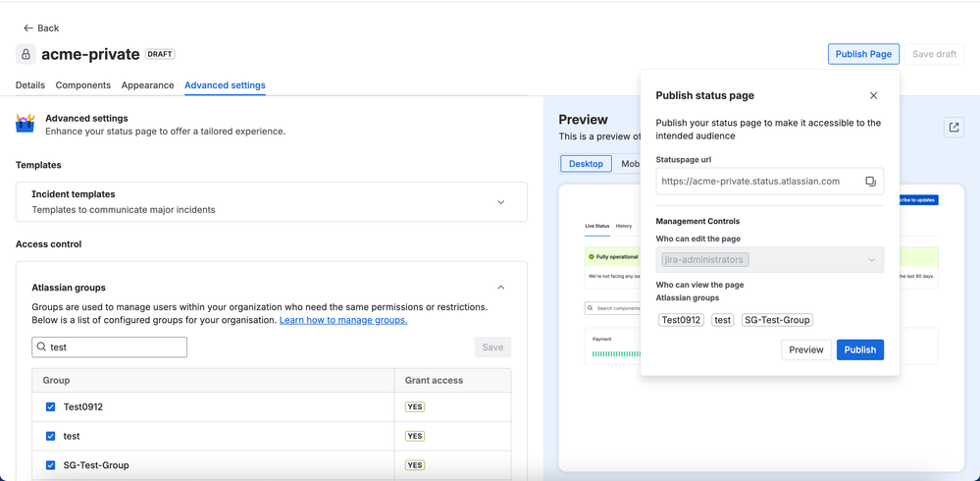Uncheck the SG-Test-Group checkbox
This screenshot has width=980, height=481.
(x=51, y=465)
